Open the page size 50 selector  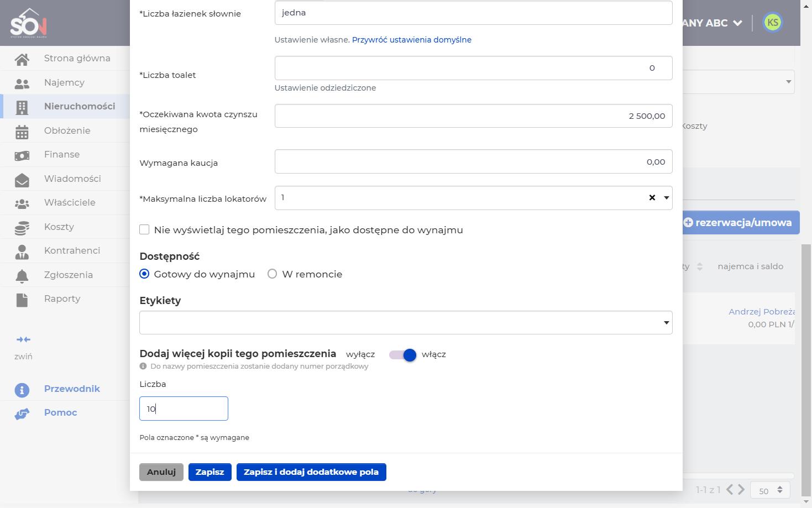pyautogui.click(x=770, y=490)
